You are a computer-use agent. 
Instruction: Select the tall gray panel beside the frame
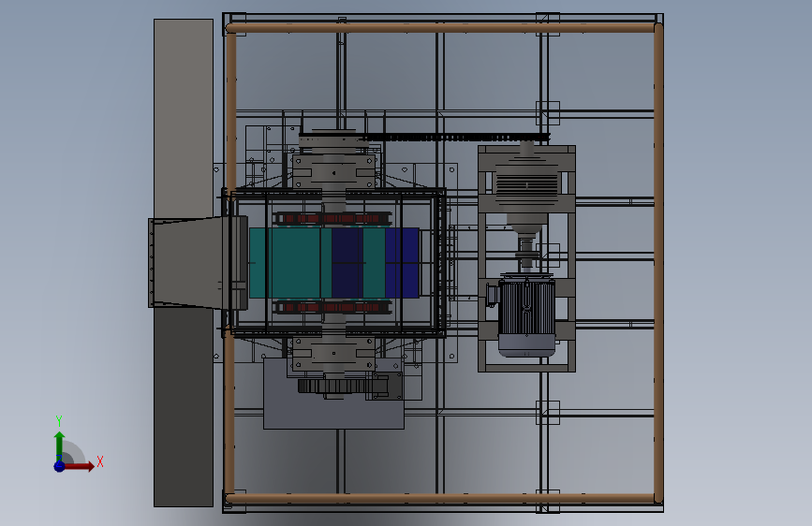click(184, 118)
